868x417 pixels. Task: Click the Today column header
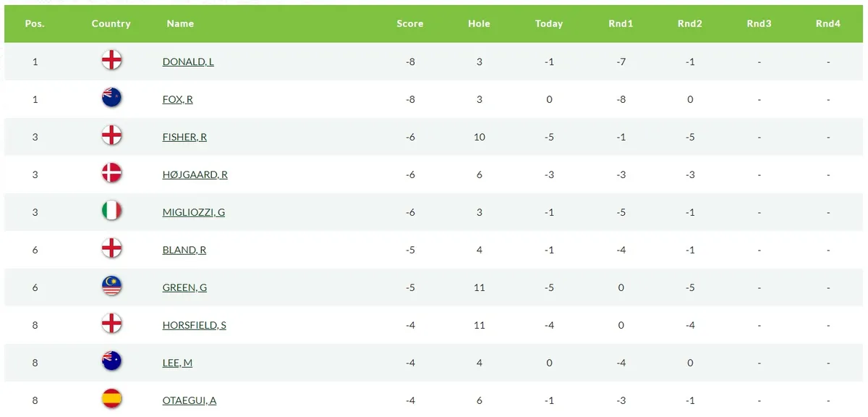(x=549, y=24)
